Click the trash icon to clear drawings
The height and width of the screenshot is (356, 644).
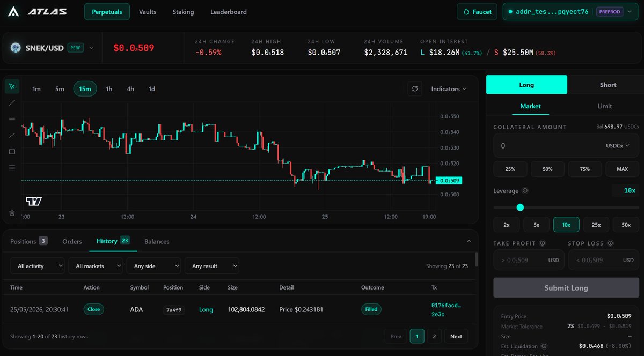pos(12,213)
